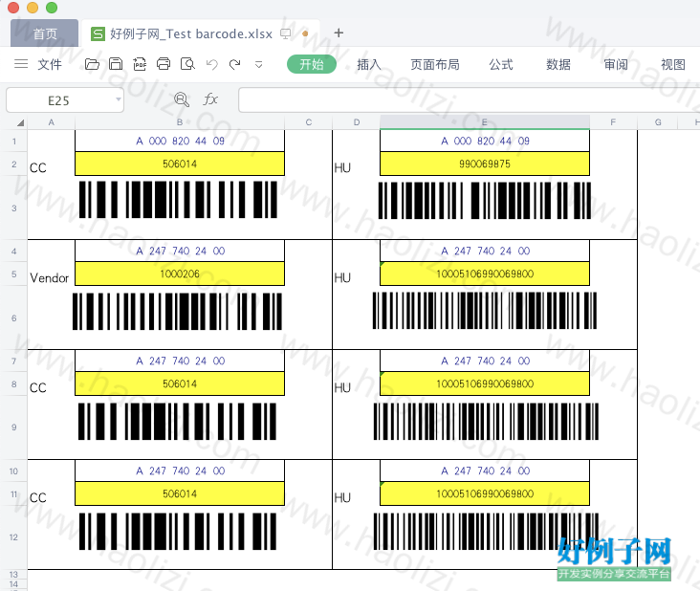
Task: Click the monitor icon on file tab
Action: pyautogui.click(x=285, y=33)
